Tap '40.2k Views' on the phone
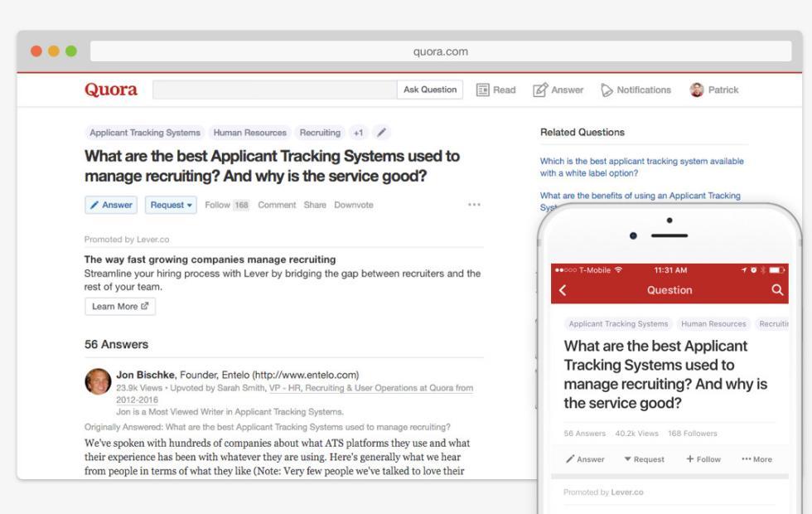812x514 pixels. (x=637, y=433)
